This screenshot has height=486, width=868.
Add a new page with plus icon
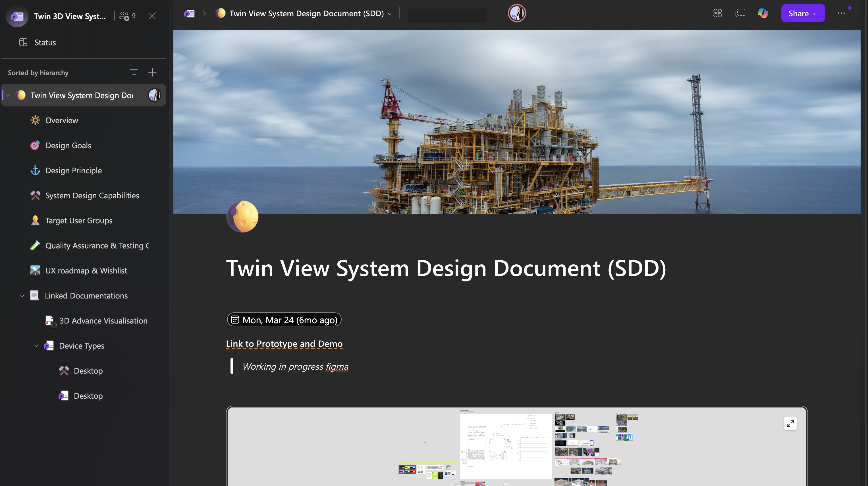pos(152,72)
